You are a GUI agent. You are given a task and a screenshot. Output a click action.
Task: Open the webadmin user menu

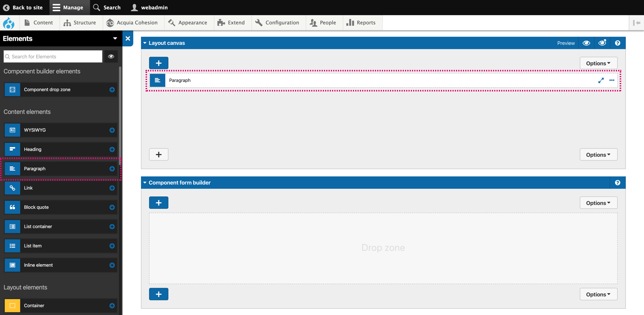pyautogui.click(x=149, y=8)
